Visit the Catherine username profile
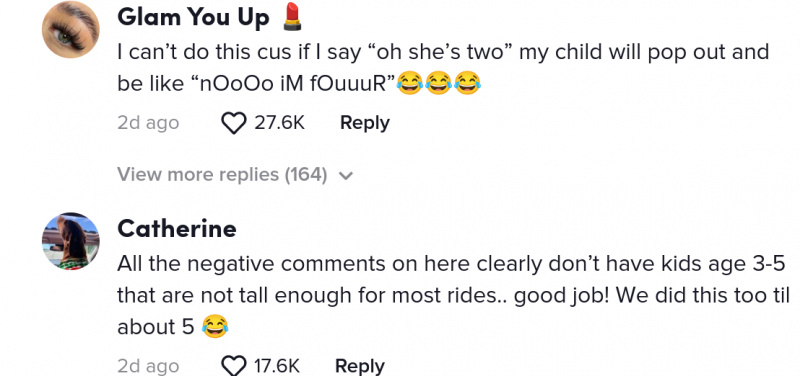Screen dimensions: 800x376 pos(177,229)
